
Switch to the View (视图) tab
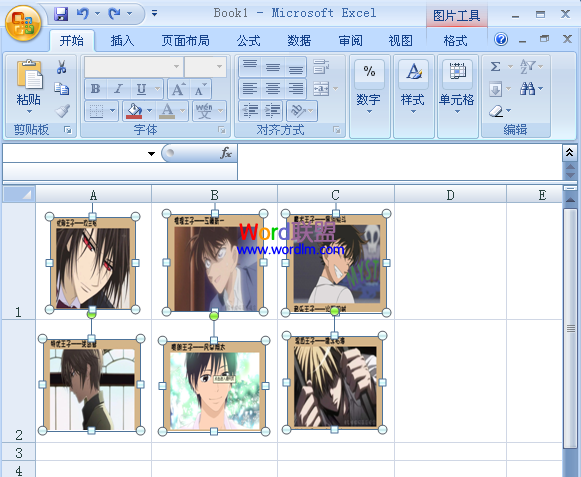click(x=401, y=40)
